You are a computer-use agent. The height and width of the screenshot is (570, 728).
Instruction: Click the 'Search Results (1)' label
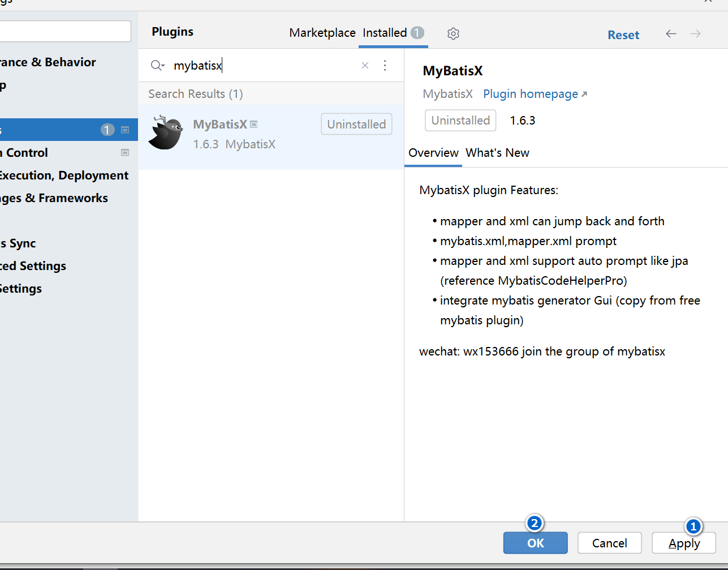[x=196, y=94]
